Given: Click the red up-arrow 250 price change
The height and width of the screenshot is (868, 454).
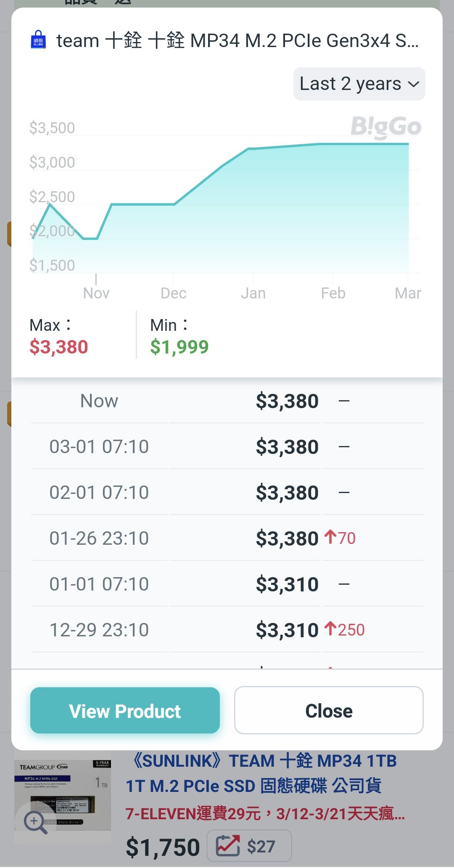Looking at the screenshot, I should point(345,630).
